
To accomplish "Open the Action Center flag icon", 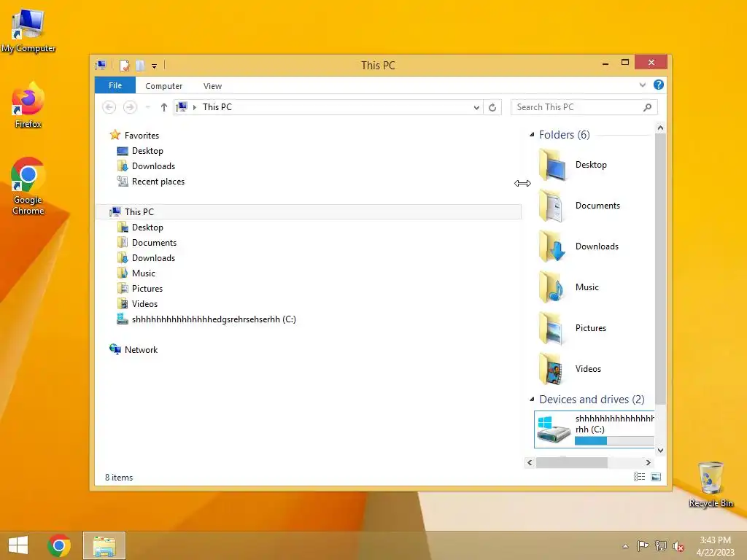I will pos(643,546).
